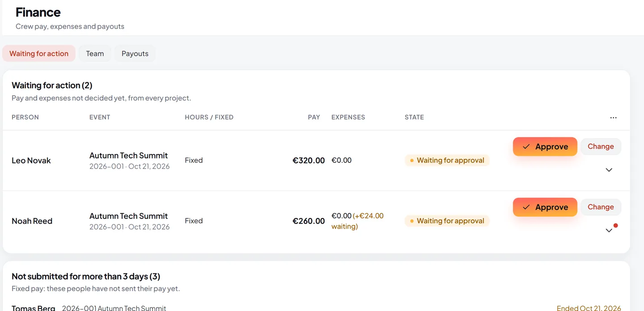Click the PERSON column header
This screenshot has width=644, height=311.
point(25,117)
